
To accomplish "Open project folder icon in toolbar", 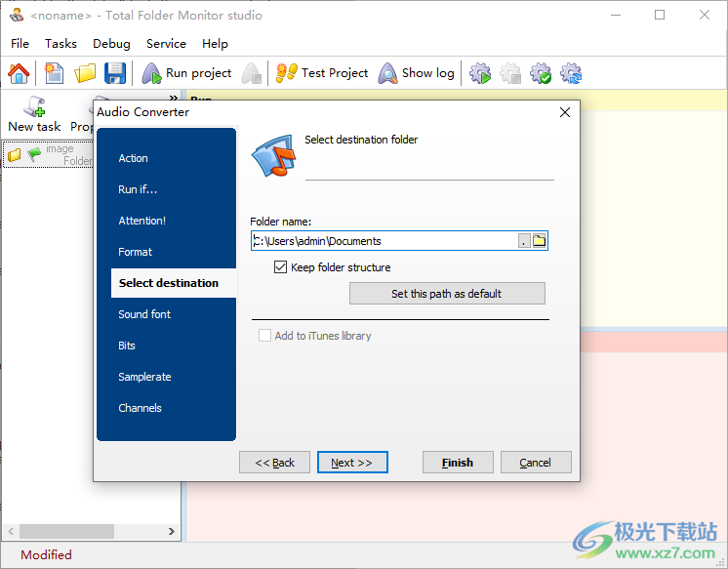I will (x=85, y=73).
